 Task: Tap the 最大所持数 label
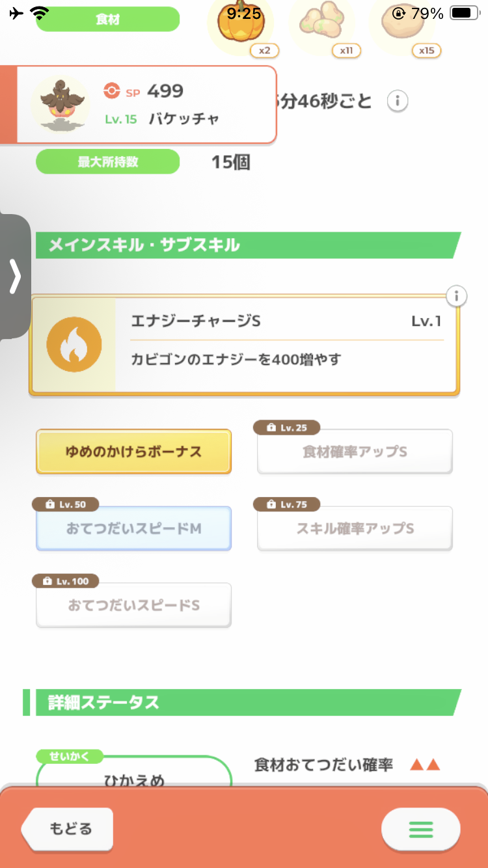[107, 161]
